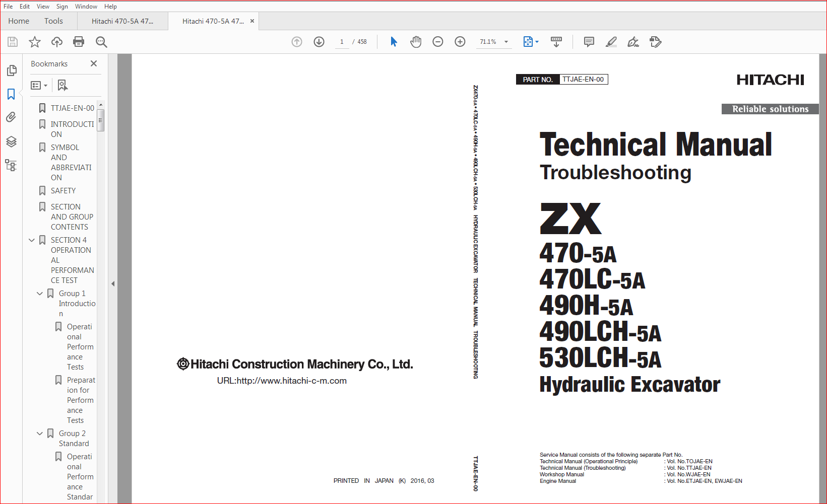
Task: Click the bookmarks panel scrollbar thumb
Action: click(101, 119)
